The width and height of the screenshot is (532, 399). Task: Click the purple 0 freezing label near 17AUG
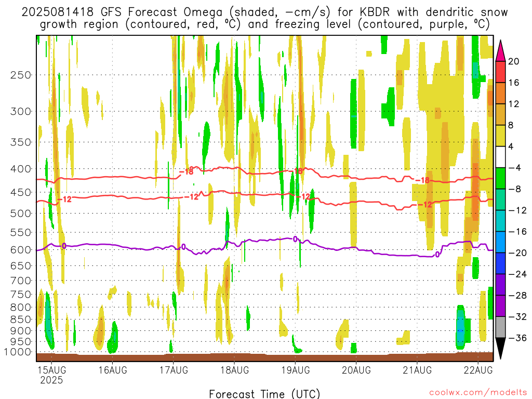(183, 247)
